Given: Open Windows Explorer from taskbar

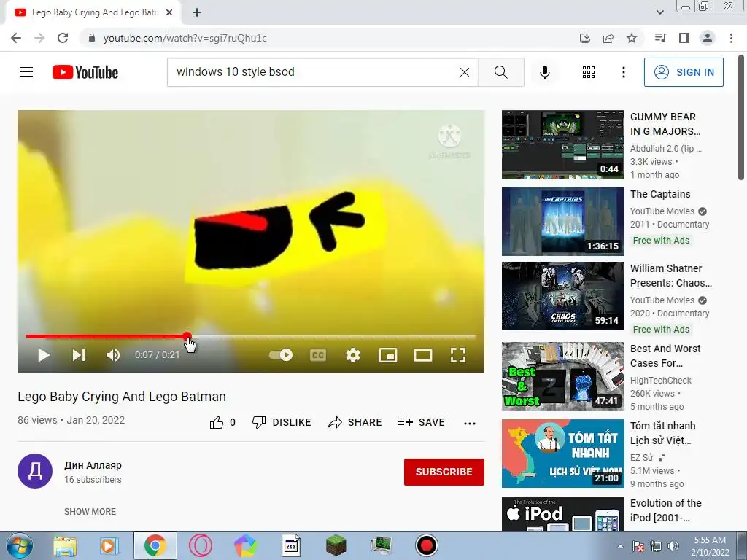Looking at the screenshot, I should click(64, 545).
